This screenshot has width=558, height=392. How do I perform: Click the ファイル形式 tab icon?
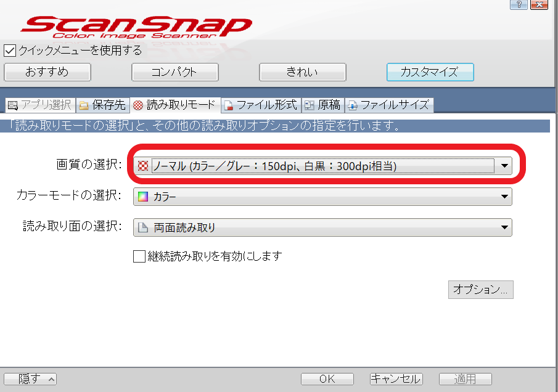[x=229, y=105]
